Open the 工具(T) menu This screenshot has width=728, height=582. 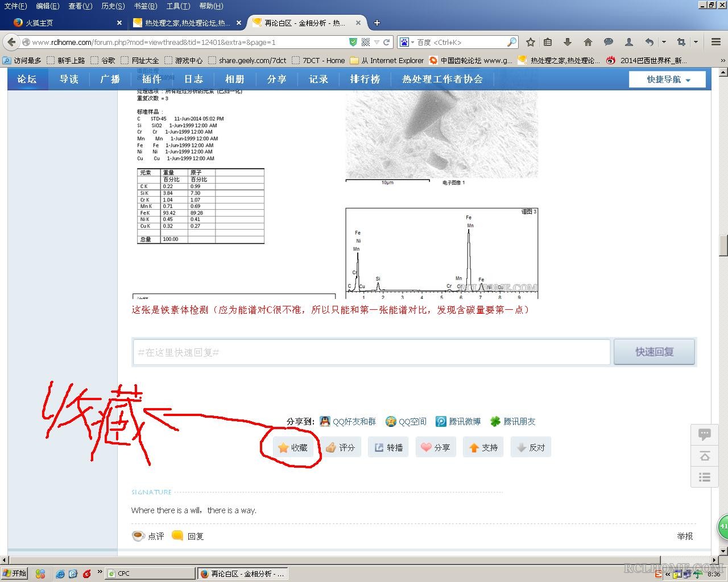pos(178,6)
